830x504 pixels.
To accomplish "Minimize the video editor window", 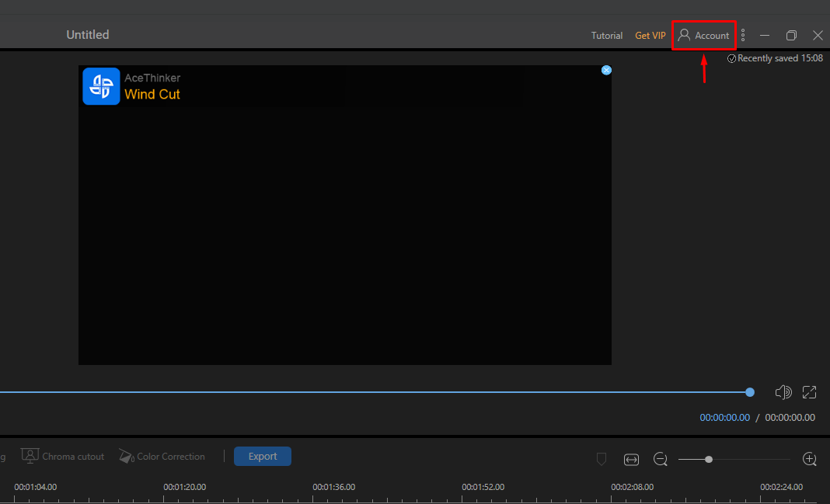I will (x=765, y=36).
